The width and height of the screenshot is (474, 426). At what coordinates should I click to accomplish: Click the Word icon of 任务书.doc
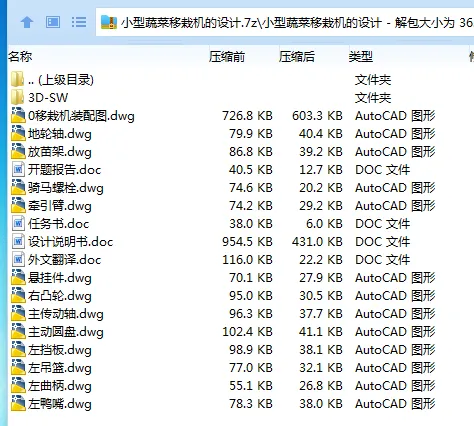18,224
